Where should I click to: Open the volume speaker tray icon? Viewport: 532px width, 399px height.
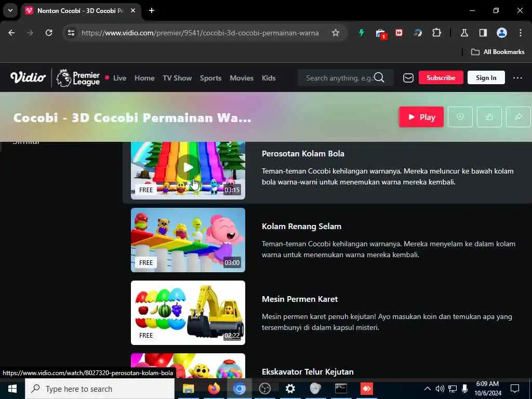440,389
